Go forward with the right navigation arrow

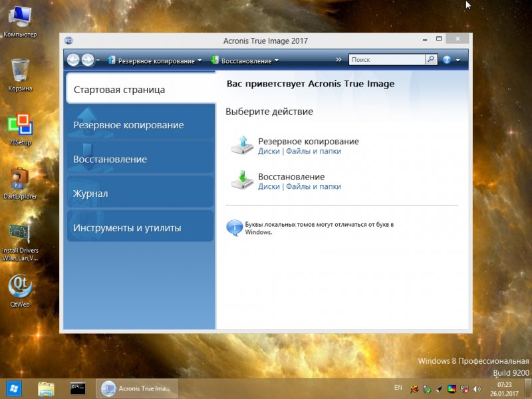click(x=88, y=60)
